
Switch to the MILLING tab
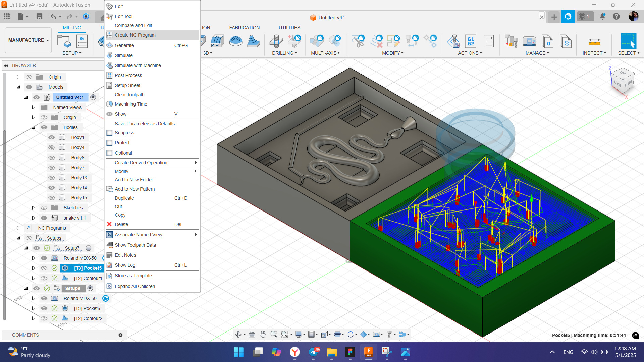tap(72, 28)
